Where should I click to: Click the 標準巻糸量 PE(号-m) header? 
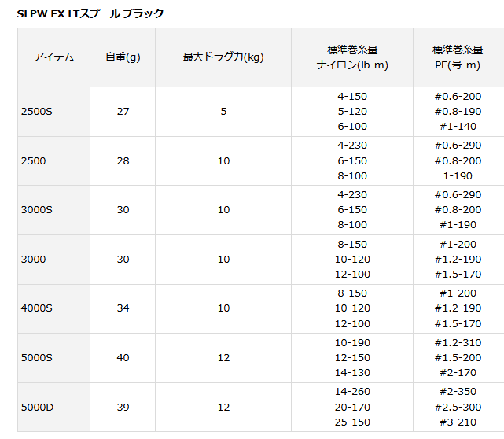455,57
